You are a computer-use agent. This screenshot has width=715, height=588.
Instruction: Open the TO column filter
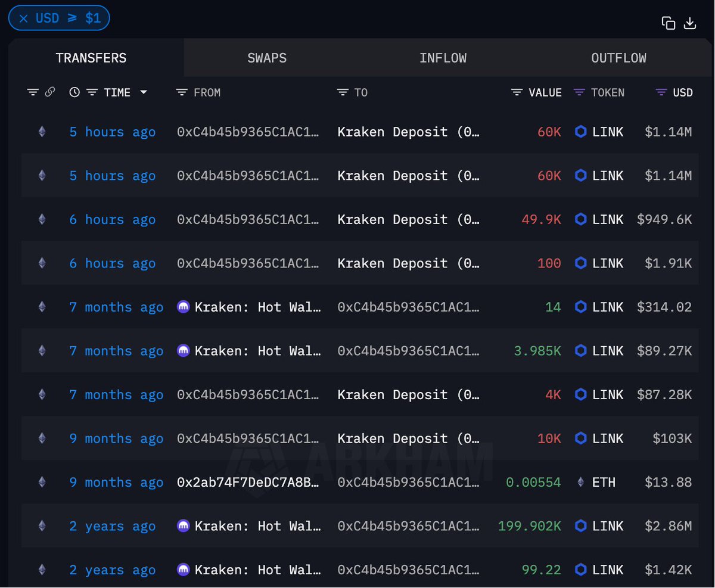tap(343, 92)
